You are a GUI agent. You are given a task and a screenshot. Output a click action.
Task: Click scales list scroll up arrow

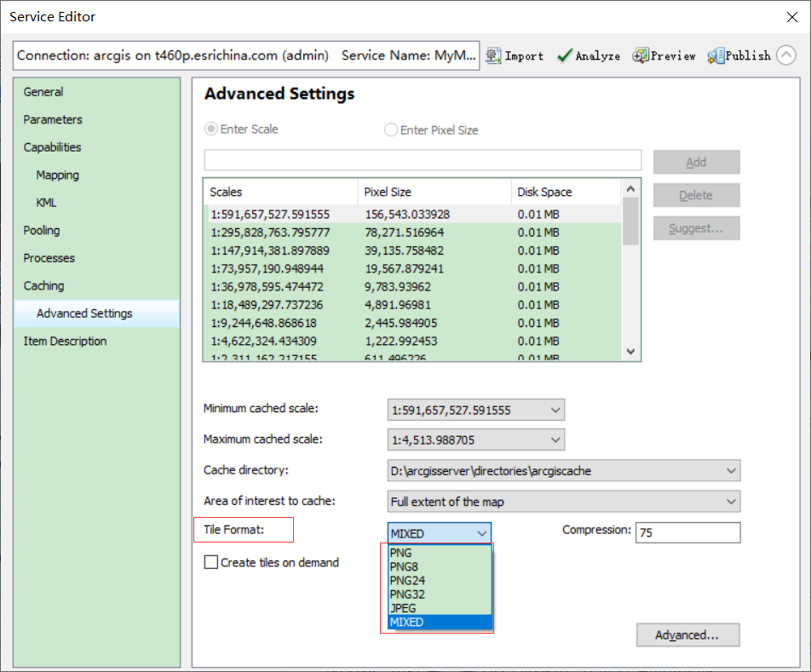pos(630,189)
